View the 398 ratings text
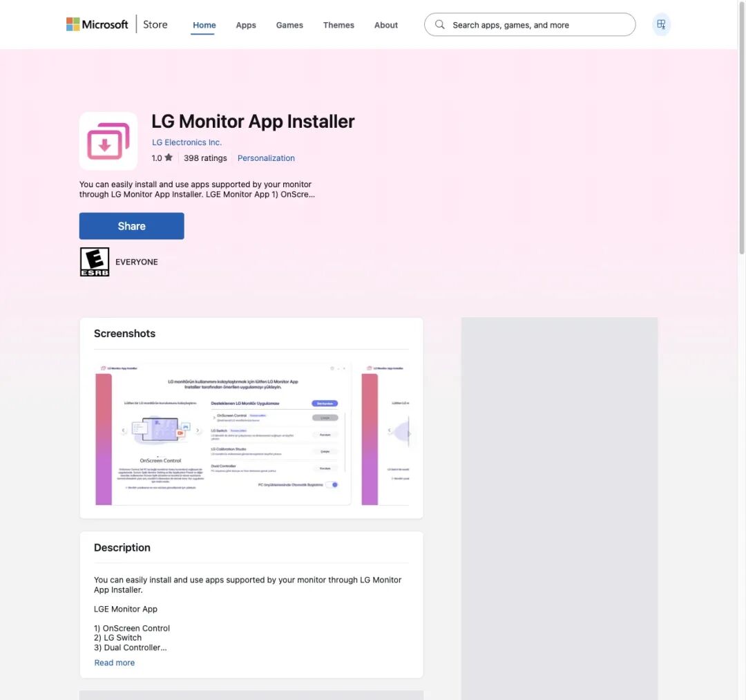746x700 pixels. tap(205, 158)
